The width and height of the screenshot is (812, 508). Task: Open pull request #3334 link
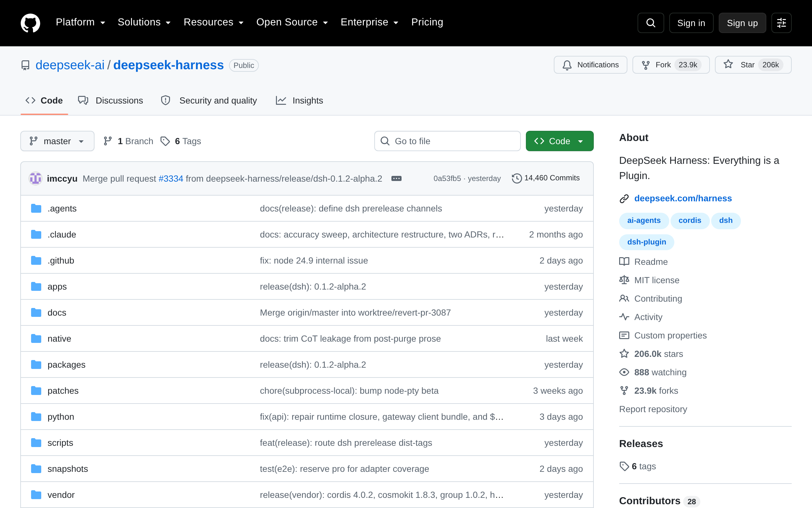coord(171,178)
